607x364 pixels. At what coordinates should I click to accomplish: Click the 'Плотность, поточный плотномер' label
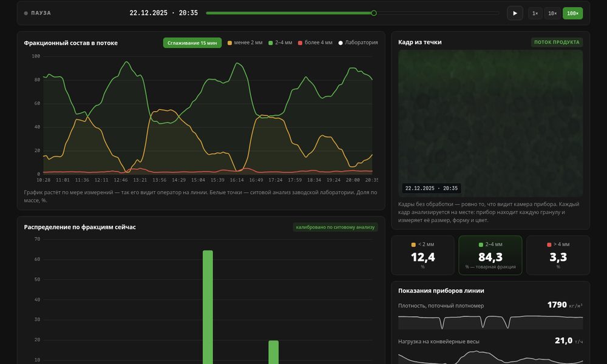[x=441, y=306]
